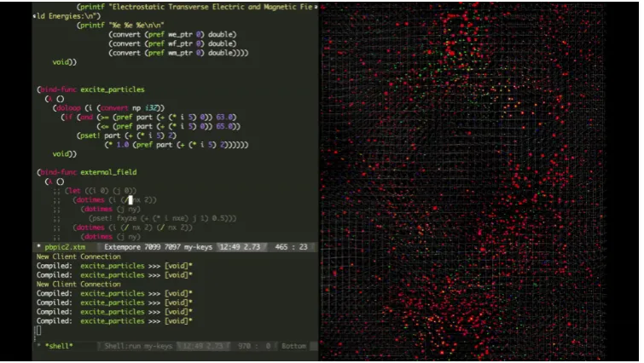The width and height of the screenshot is (644, 363).
Task: Click wf_ptr in the convert line
Action: (x=180, y=43)
